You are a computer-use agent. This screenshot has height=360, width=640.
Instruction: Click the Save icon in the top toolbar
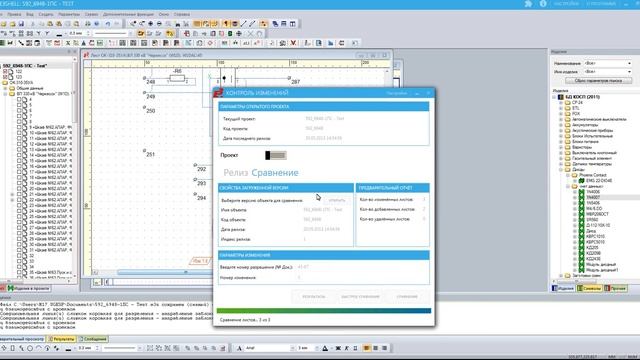[21, 24]
